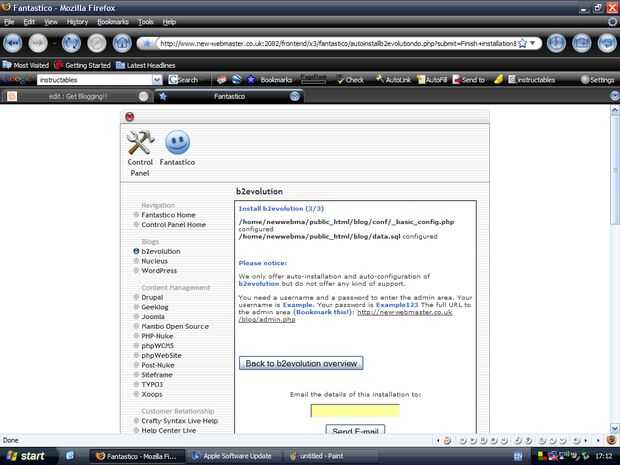
Task: Click the AutoFill toolbar button
Action: pyautogui.click(x=432, y=80)
